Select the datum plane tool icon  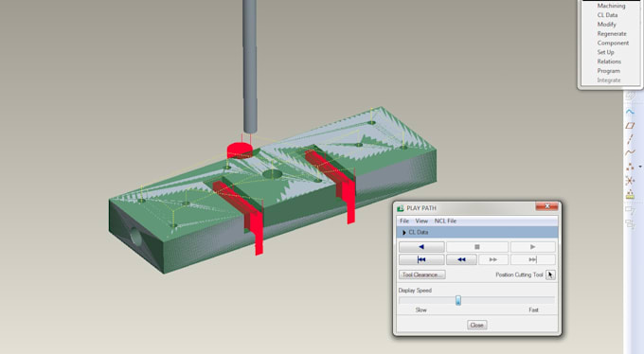pos(630,126)
